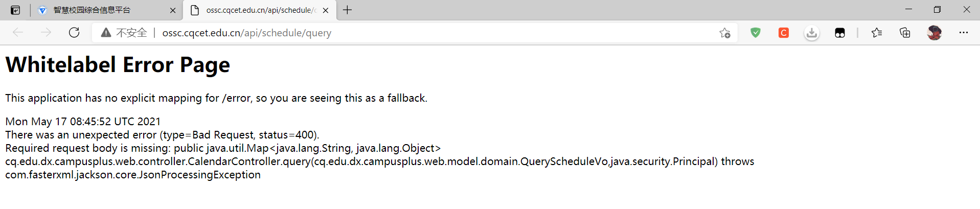Click the address bar URL field

tap(358, 33)
